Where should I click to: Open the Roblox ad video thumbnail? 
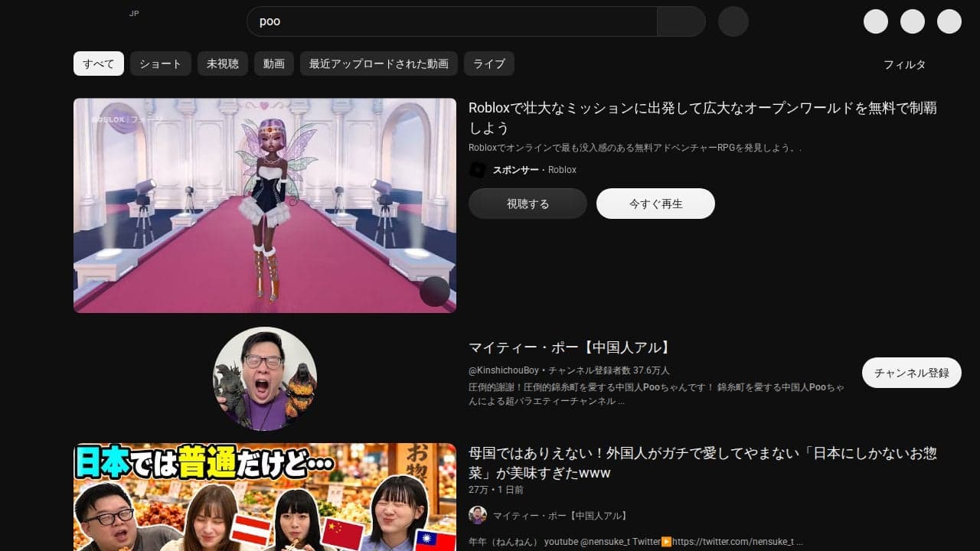[x=265, y=205]
